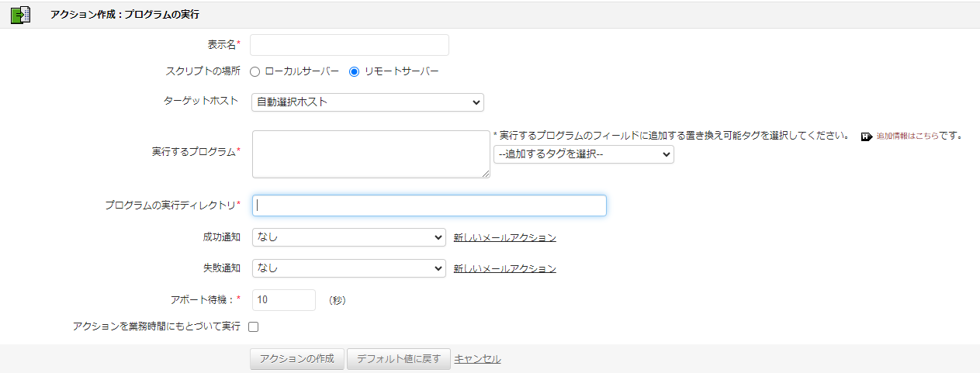Open the 成功通知 dropdown
Screen dimensions: 980x373
pyautogui.click(x=348, y=237)
